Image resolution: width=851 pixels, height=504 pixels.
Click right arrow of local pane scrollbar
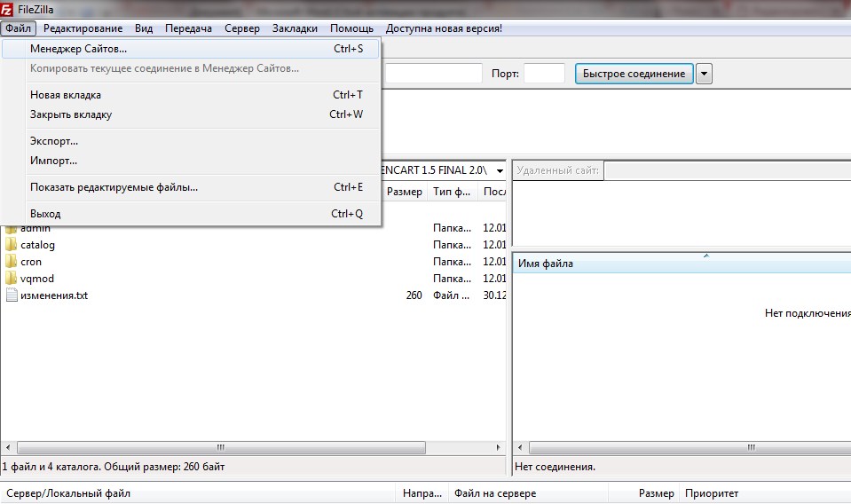click(x=498, y=447)
